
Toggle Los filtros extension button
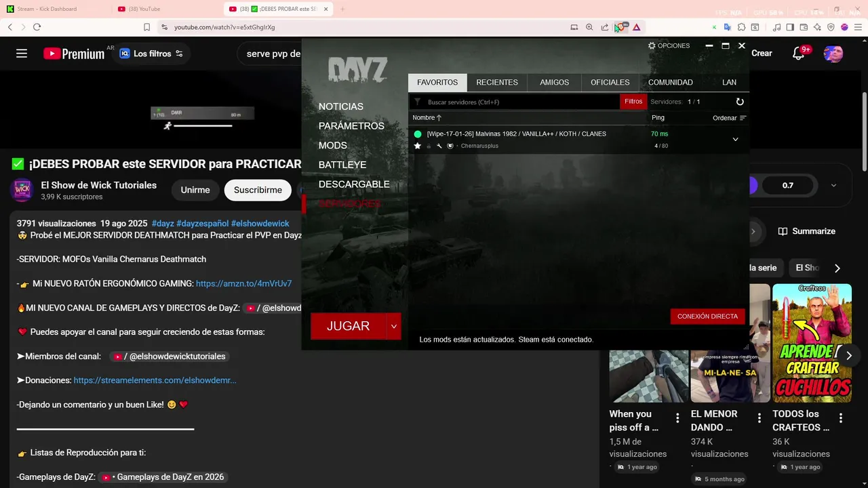pyautogui.click(x=152, y=54)
